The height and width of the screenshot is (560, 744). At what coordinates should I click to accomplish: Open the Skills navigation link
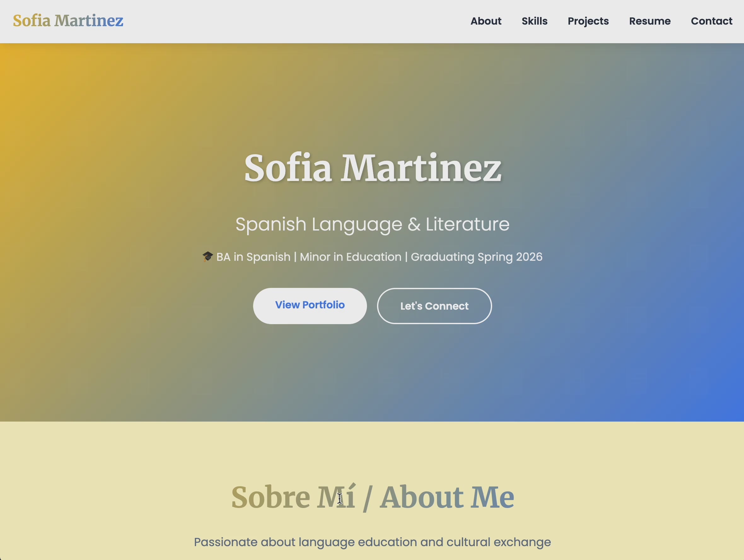pyautogui.click(x=534, y=21)
